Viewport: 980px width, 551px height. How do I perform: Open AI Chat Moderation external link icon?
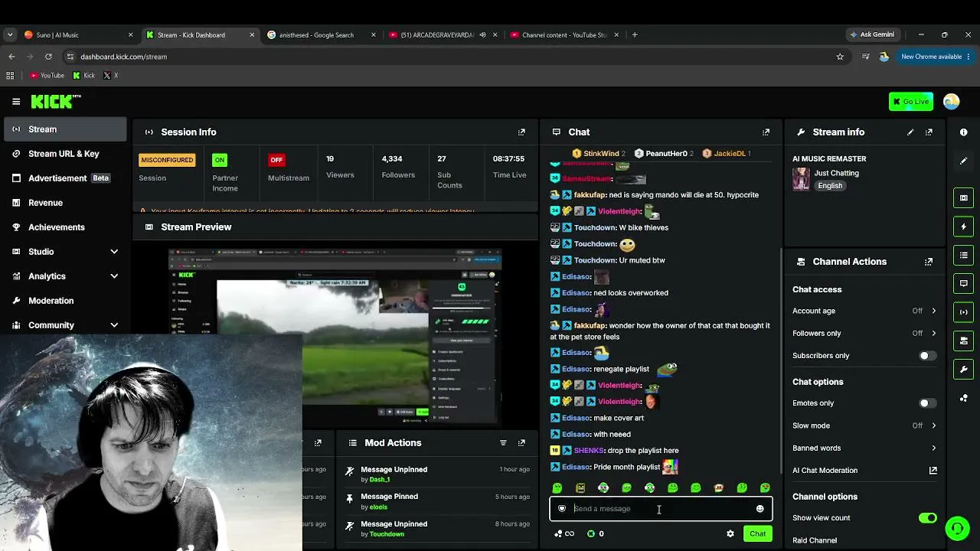click(x=933, y=470)
